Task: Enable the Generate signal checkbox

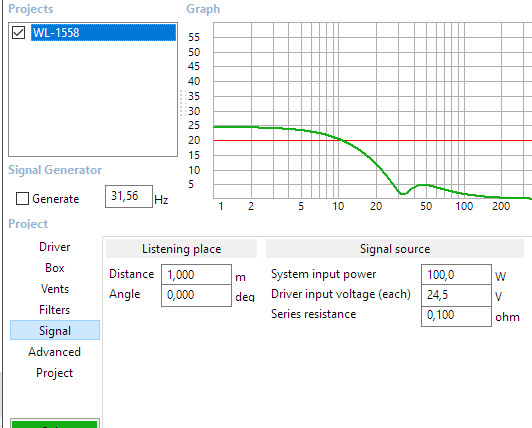Action: 22,199
